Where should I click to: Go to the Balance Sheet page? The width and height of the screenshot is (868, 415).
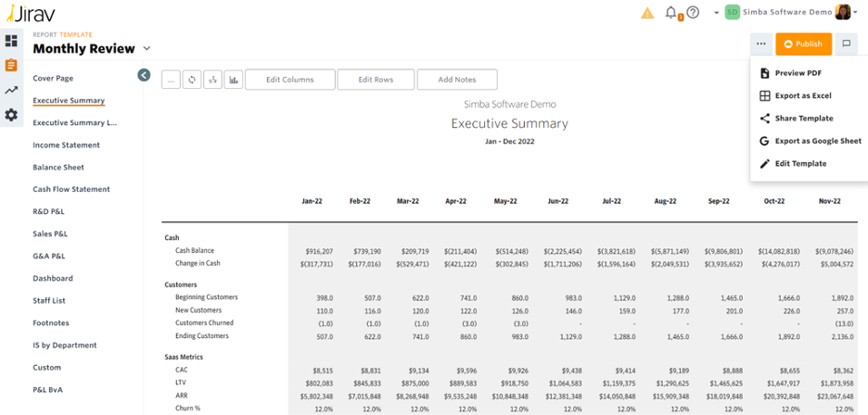click(x=58, y=168)
